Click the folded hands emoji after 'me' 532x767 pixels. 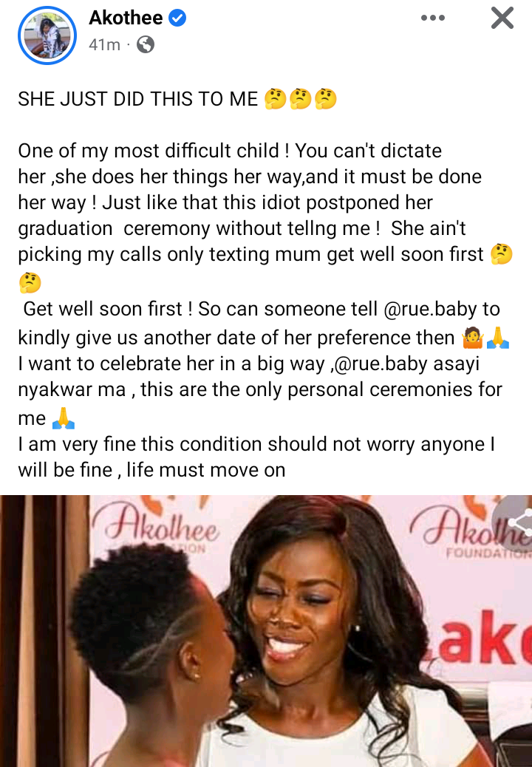[64, 419]
